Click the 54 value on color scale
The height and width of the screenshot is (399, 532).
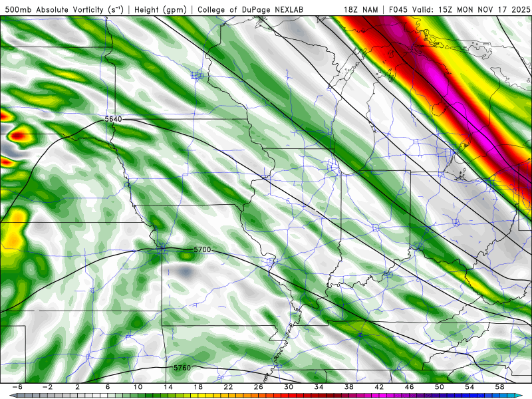(x=469, y=387)
